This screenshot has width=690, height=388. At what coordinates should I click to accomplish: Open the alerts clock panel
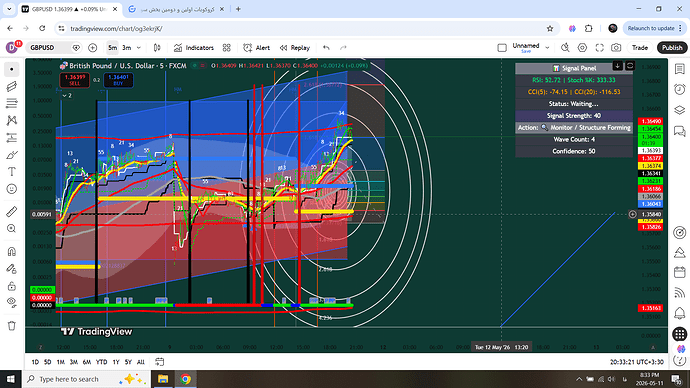tap(679, 90)
